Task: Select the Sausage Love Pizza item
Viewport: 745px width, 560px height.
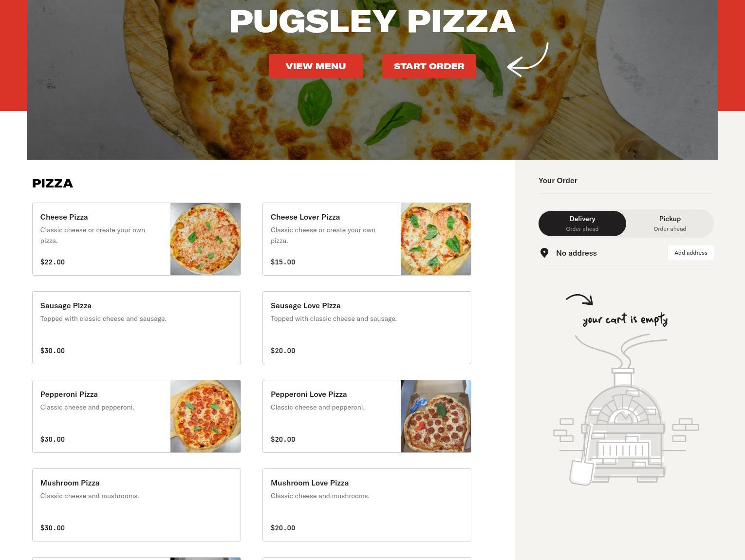Action: (367, 328)
